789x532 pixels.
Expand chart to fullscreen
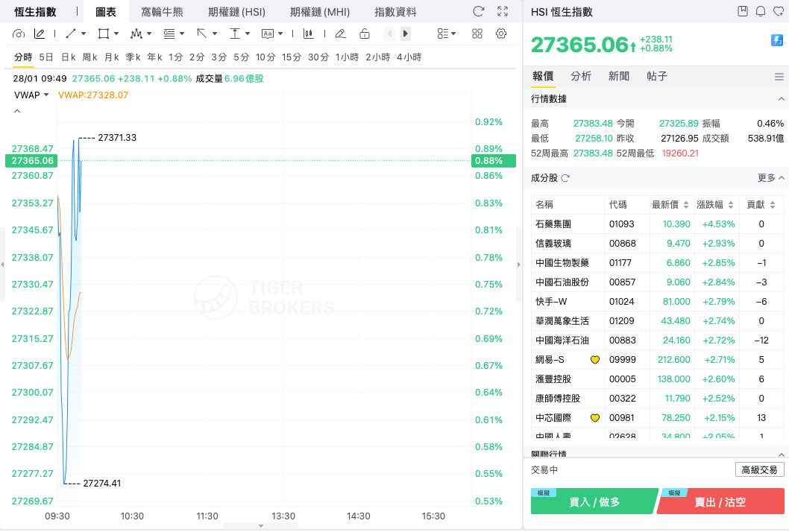(502, 11)
